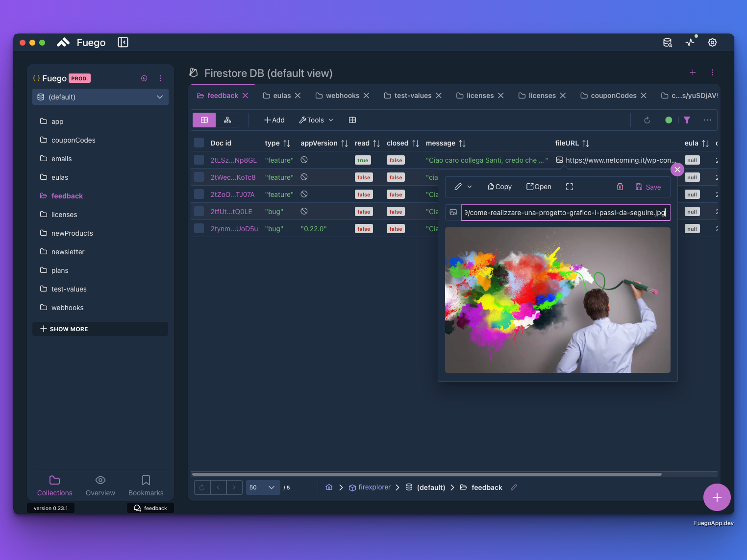Image resolution: width=747 pixels, height=560 pixels.
Task: Open the settings gear icon
Action: [713, 43]
